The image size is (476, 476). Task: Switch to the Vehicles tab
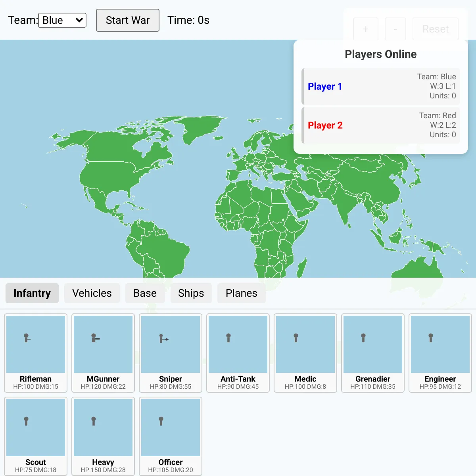pyautogui.click(x=92, y=293)
